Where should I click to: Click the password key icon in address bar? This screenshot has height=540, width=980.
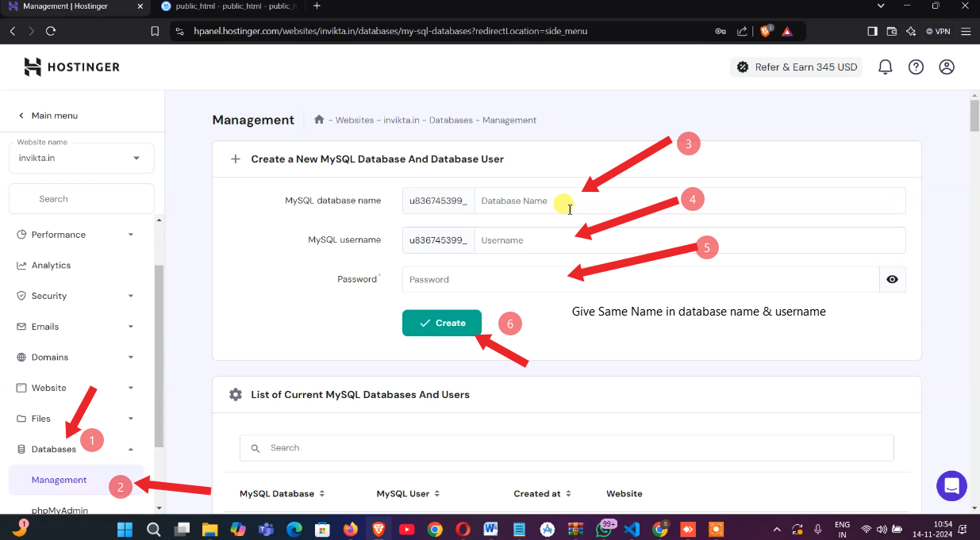click(x=721, y=32)
